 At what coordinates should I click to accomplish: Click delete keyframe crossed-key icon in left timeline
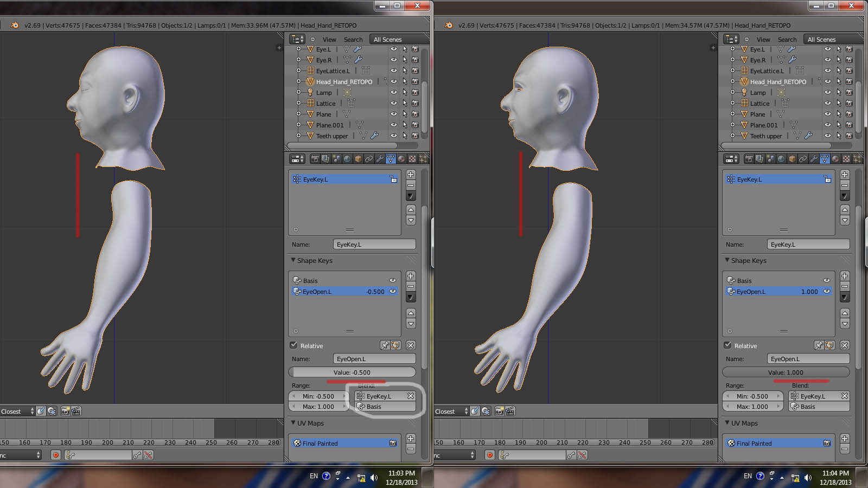[x=148, y=455]
